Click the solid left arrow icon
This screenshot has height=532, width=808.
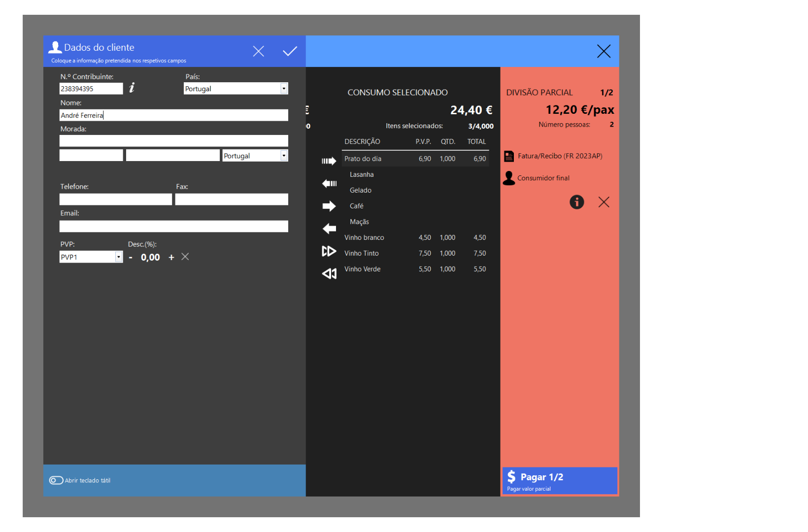coord(329,229)
